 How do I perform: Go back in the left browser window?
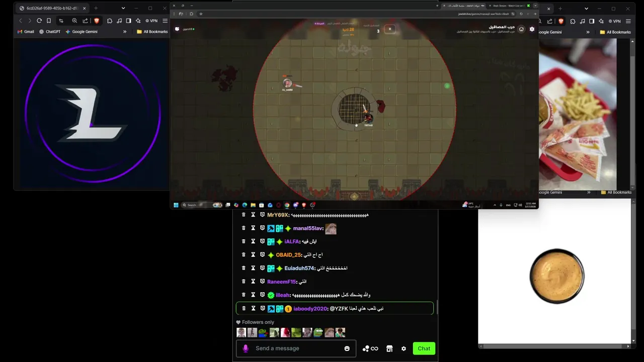pyautogui.click(x=20, y=21)
